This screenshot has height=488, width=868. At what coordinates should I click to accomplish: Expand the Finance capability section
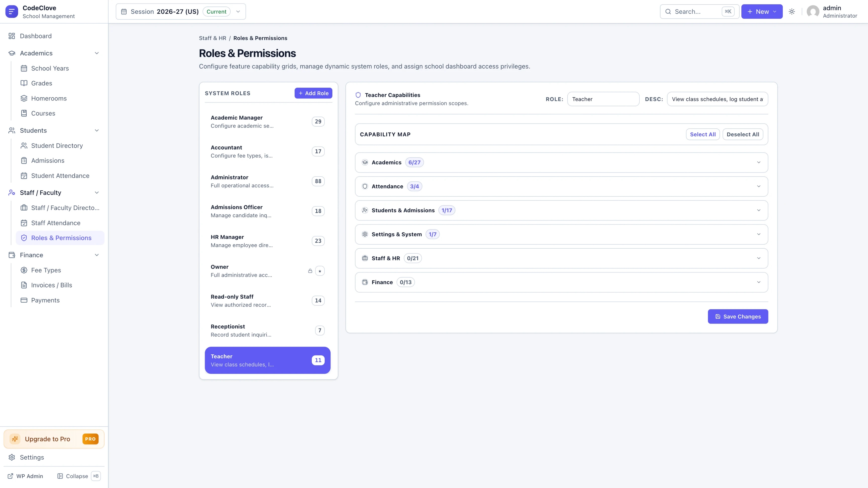(561, 282)
